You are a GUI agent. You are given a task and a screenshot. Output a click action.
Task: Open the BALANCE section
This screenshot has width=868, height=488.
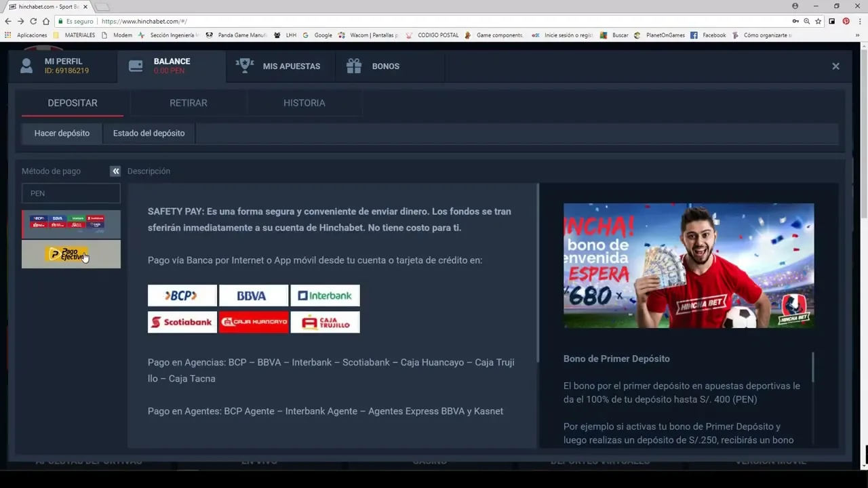172,66
